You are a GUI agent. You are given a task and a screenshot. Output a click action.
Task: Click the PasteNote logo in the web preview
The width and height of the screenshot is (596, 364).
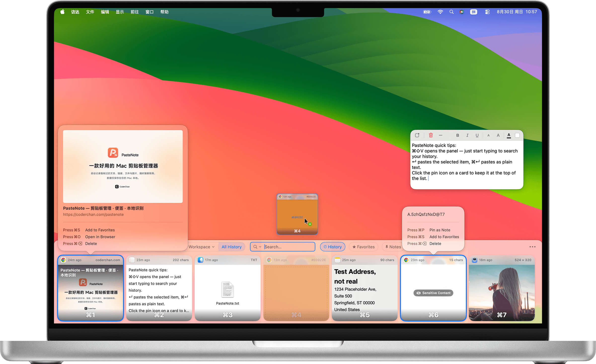(x=113, y=153)
